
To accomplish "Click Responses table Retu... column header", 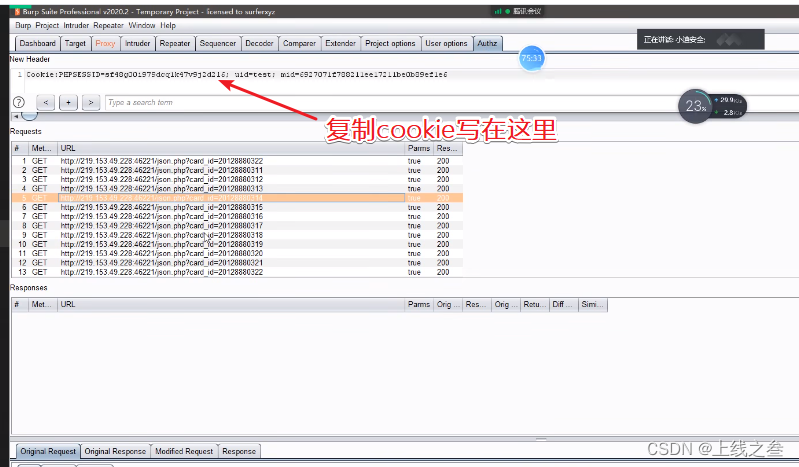I will coord(535,304).
